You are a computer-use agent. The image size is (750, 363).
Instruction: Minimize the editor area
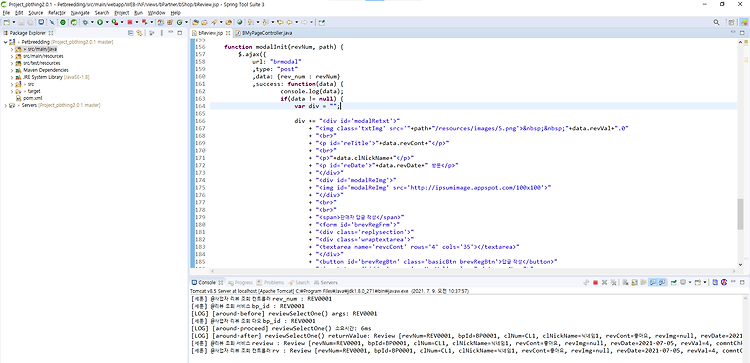pos(734,33)
